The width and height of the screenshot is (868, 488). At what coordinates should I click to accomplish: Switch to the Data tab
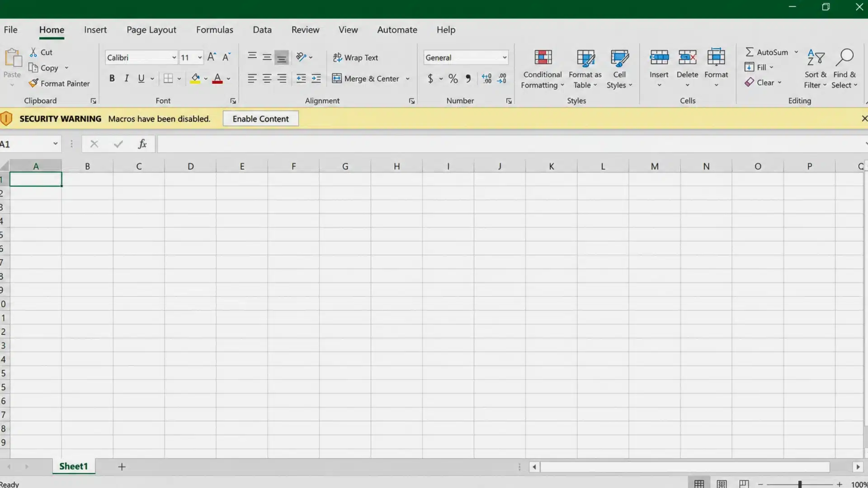click(x=262, y=30)
